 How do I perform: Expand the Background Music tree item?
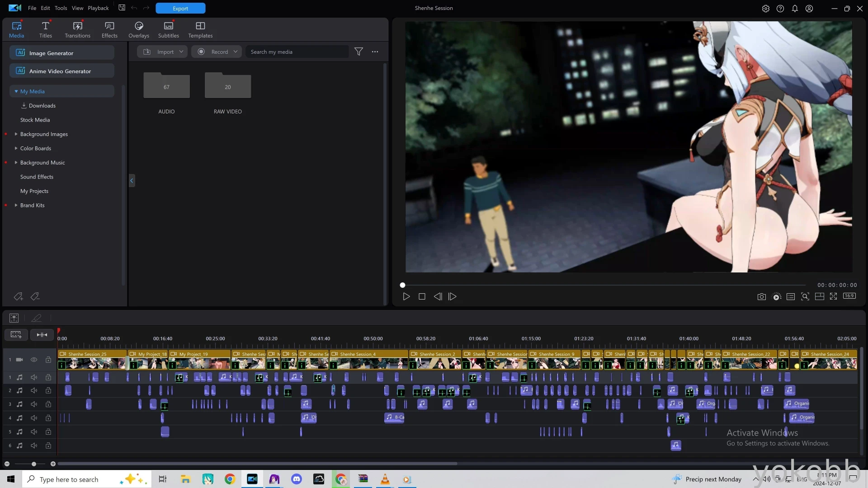[16, 163]
